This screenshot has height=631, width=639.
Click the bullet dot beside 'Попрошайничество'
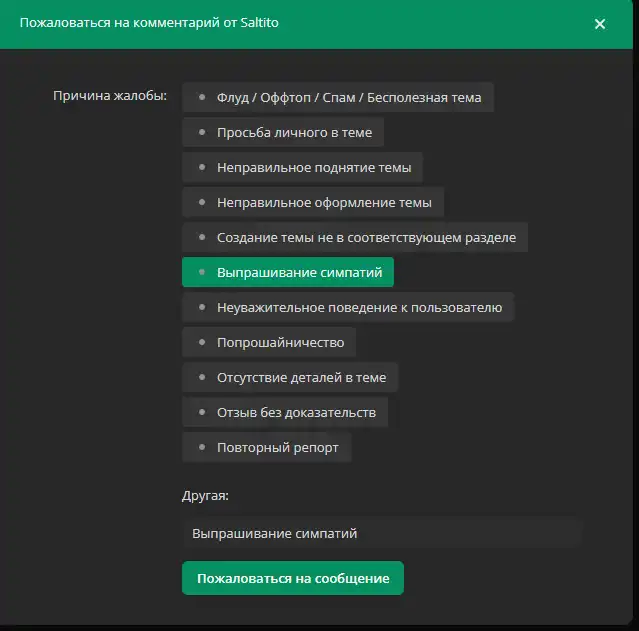pyautogui.click(x=202, y=342)
